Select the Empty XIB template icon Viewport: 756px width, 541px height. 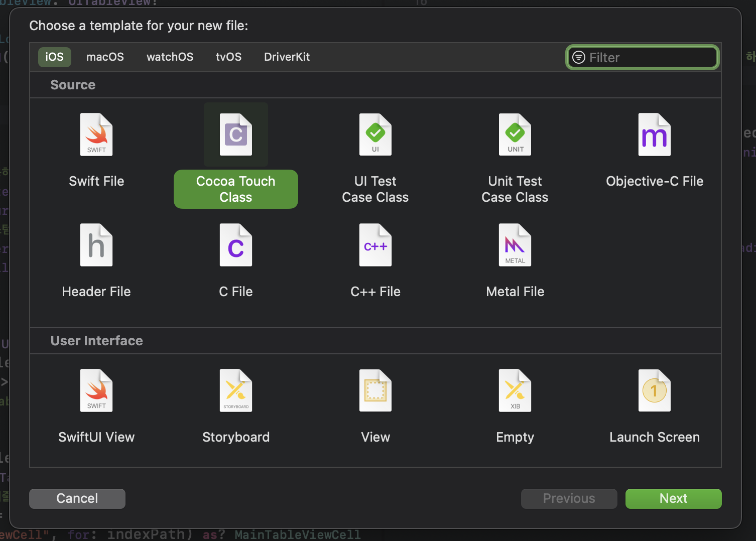(x=515, y=390)
